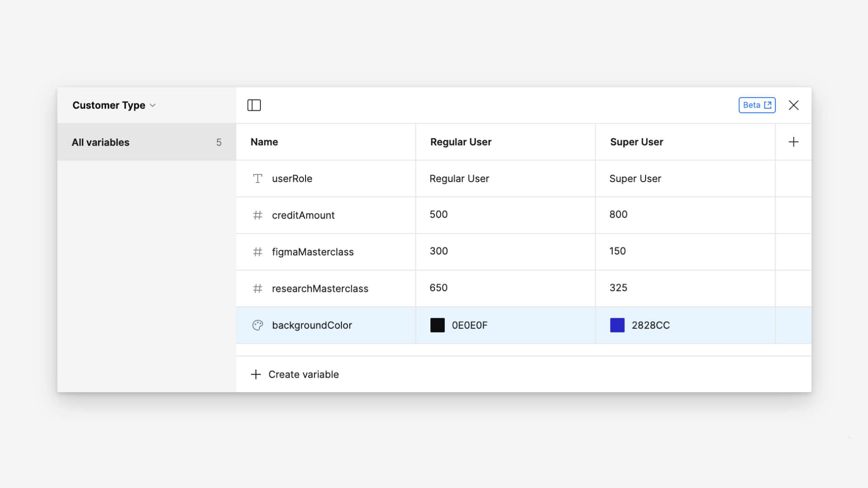Click Create variable button
Image resolution: width=868 pixels, height=488 pixels.
coord(295,374)
